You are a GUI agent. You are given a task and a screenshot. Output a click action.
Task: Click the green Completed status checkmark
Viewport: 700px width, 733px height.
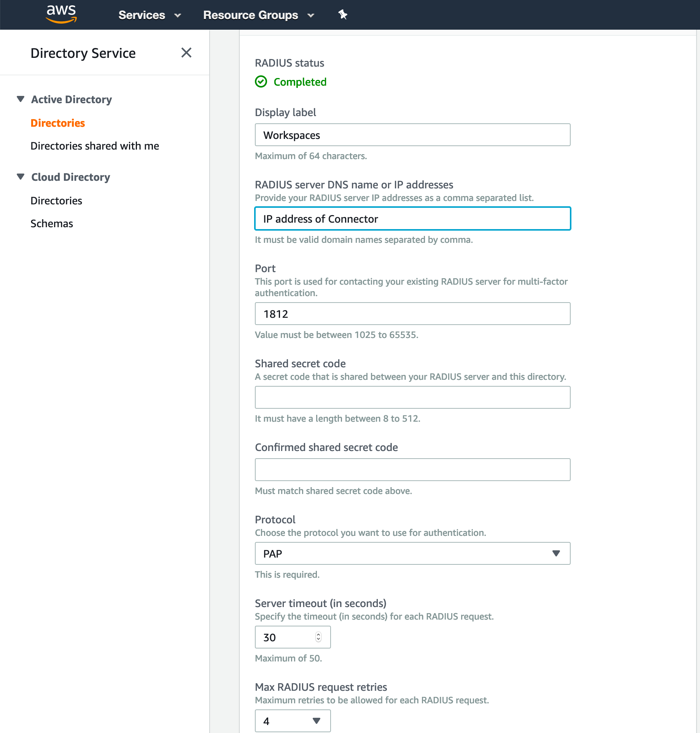[x=261, y=81]
